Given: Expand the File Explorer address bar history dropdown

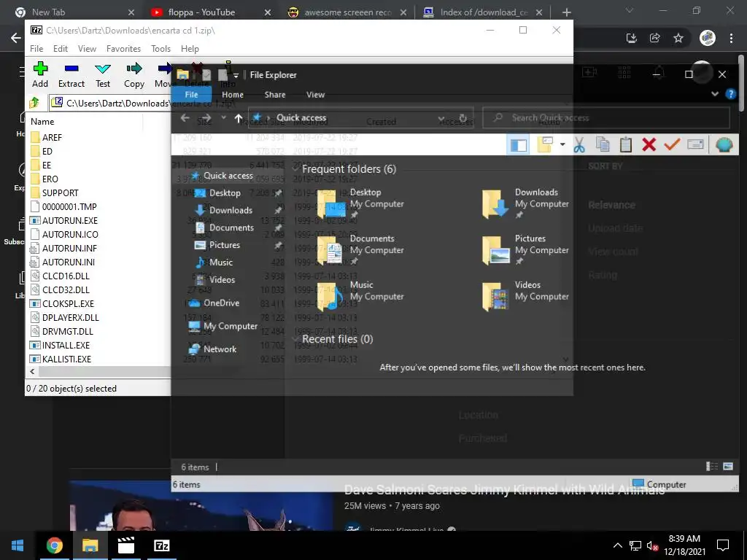Looking at the screenshot, I should click(x=441, y=118).
